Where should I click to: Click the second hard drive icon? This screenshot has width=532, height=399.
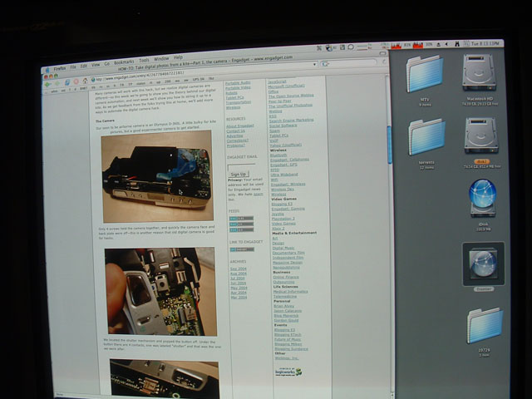point(481,135)
